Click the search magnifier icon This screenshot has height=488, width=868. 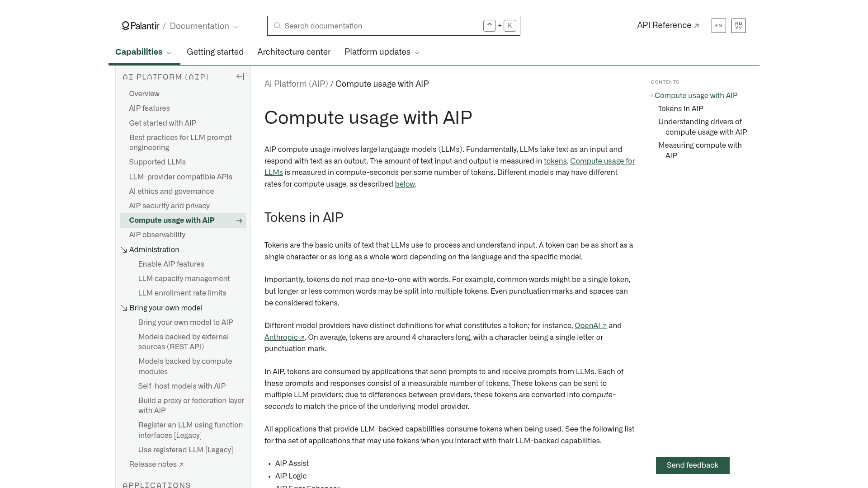coord(278,26)
